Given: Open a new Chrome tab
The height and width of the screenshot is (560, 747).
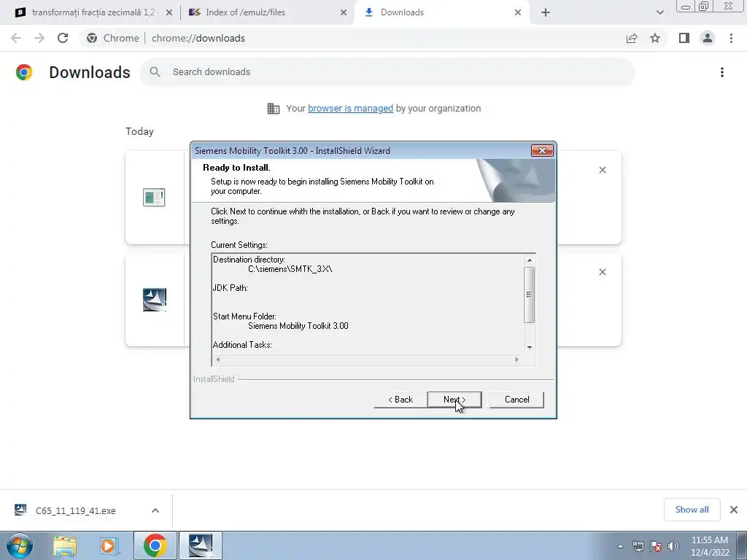Looking at the screenshot, I should pyautogui.click(x=546, y=12).
